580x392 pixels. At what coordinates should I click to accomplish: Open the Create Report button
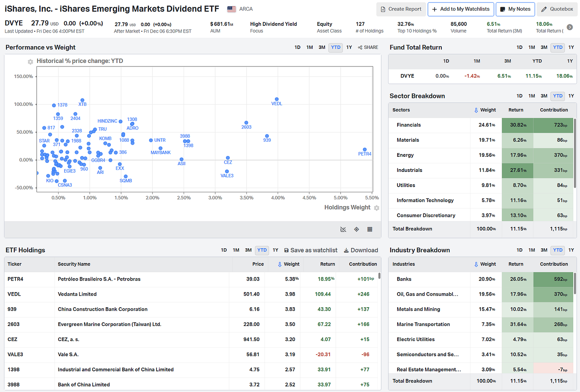click(x=400, y=9)
